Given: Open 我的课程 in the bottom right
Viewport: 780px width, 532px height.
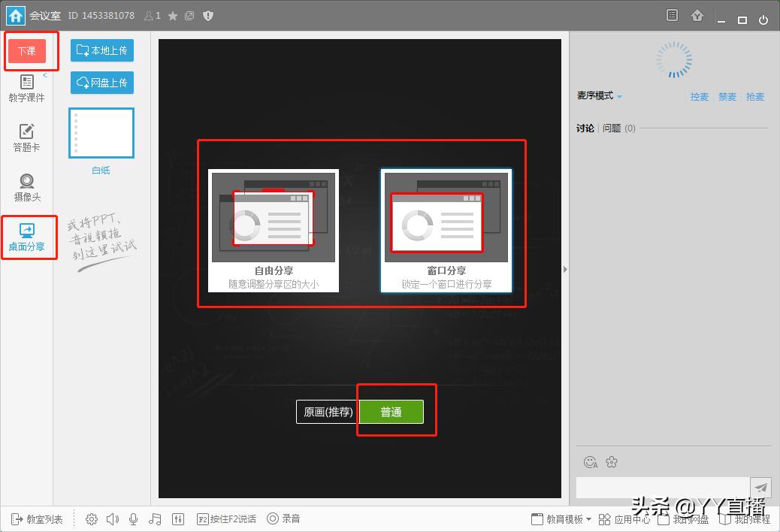Looking at the screenshot, I should [750, 518].
